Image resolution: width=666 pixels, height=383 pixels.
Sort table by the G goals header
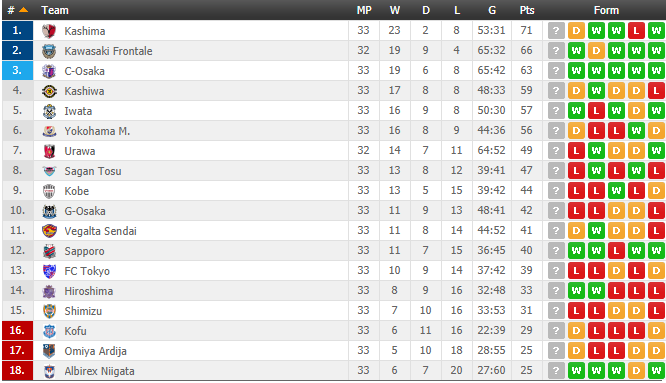(x=492, y=10)
